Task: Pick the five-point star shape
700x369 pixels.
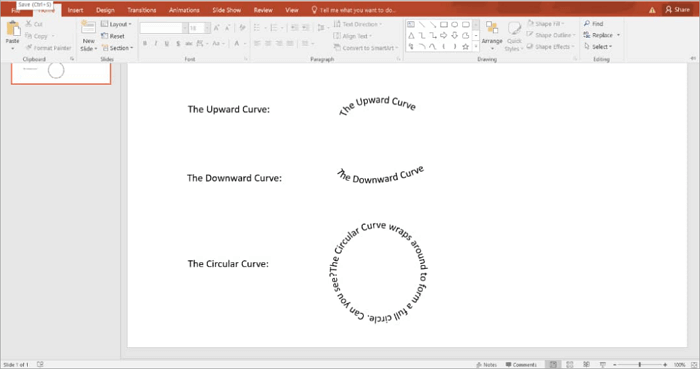Action: (x=466, y=46)
